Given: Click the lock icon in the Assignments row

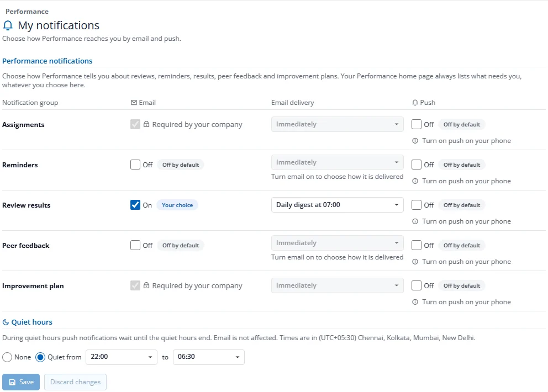Looking at the screenshot, I should click(x=146, y=124).
